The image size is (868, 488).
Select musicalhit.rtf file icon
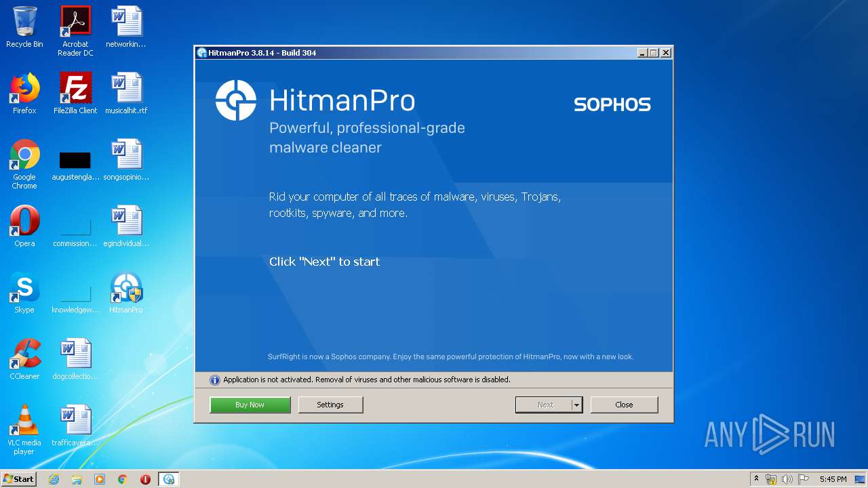126,94
